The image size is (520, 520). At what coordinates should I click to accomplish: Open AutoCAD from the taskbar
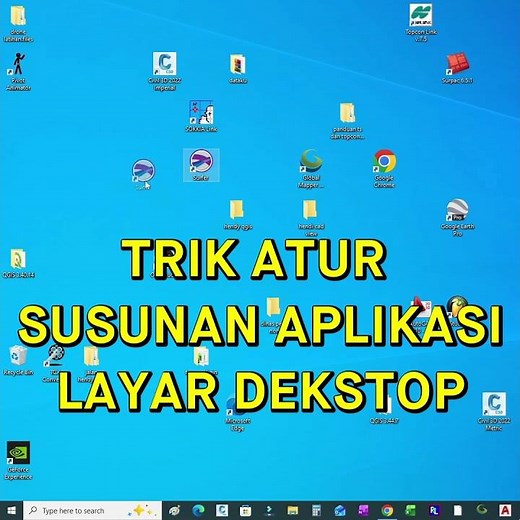click(505, 510)
